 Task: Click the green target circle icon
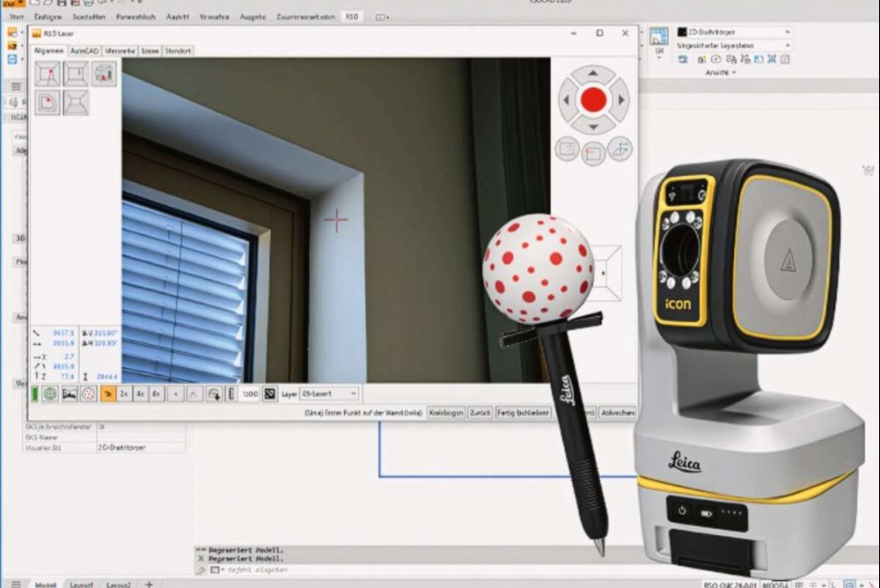pos(50,393)
